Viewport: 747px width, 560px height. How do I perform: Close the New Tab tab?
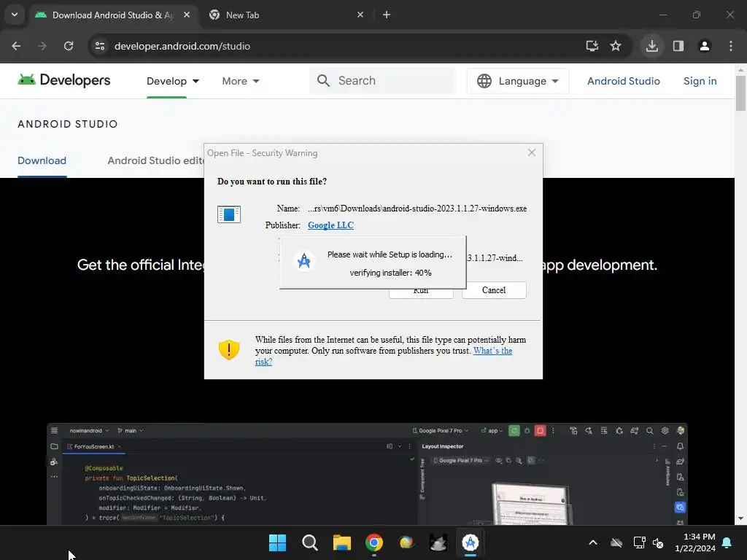tap(360, 15)
